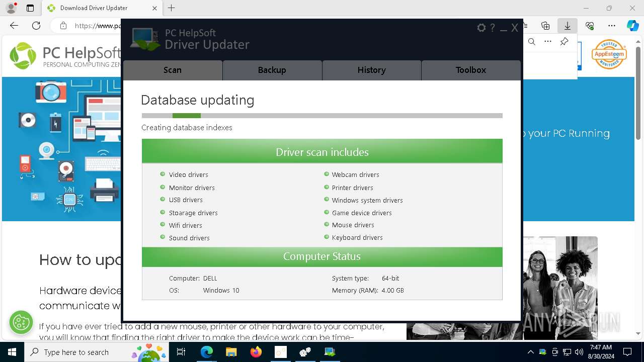View site information lock icon

[63, 26]
